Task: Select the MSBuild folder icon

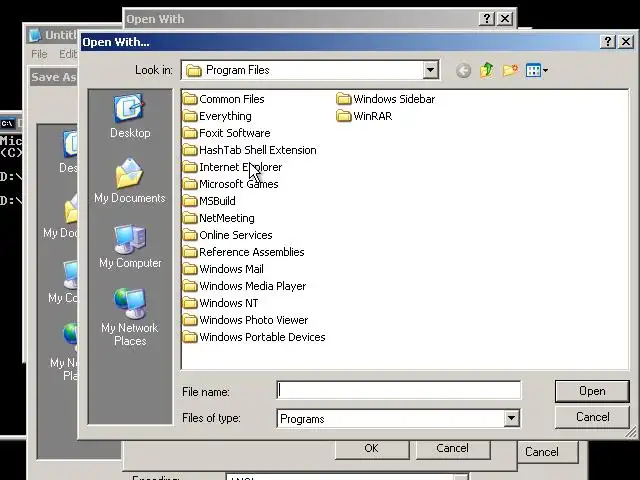Action: tap(190, 201)
